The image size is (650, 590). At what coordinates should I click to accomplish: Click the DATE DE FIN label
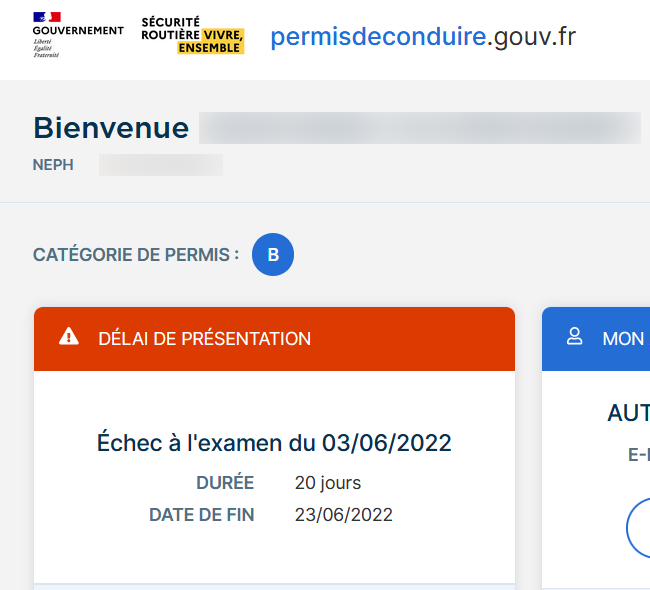click(x=202, y=515)
